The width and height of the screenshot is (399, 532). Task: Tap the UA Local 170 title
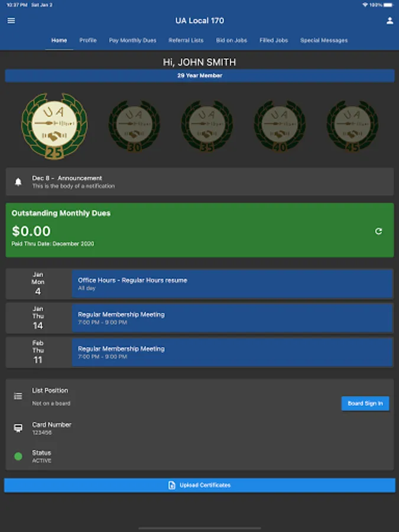coord(200,21)
